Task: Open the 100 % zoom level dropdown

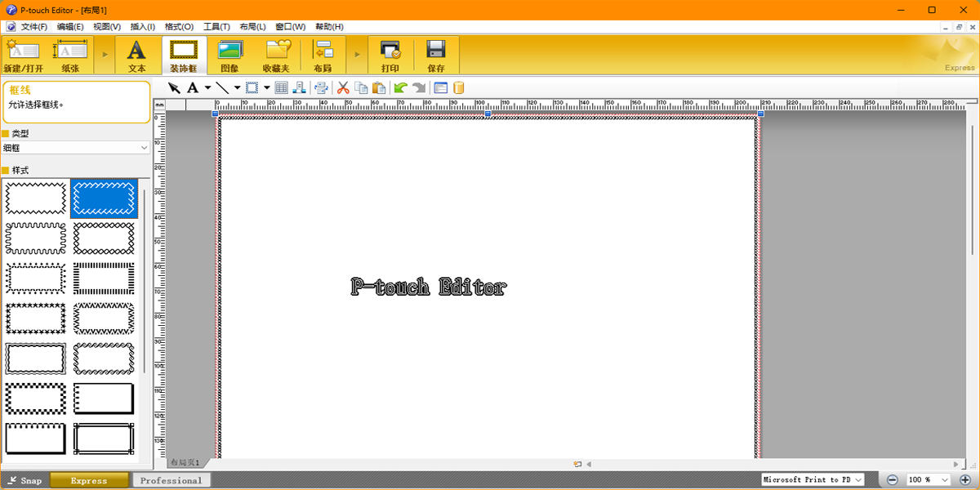Action: click(929, 480)
